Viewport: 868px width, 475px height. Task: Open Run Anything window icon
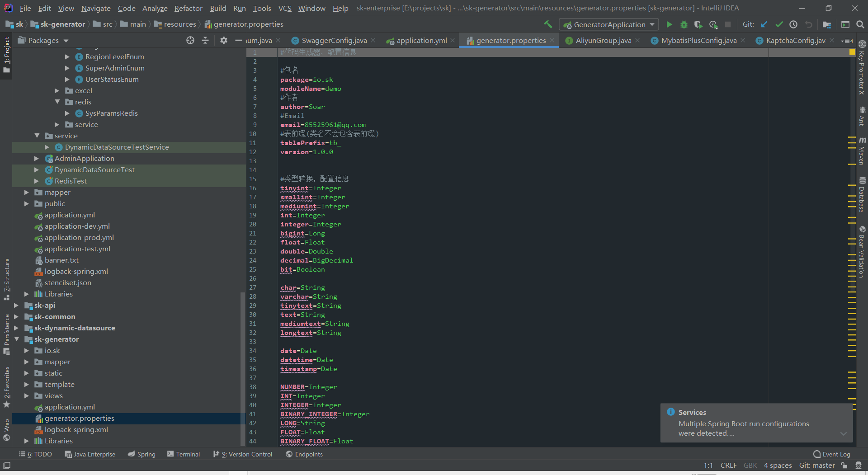coord(845,24)
